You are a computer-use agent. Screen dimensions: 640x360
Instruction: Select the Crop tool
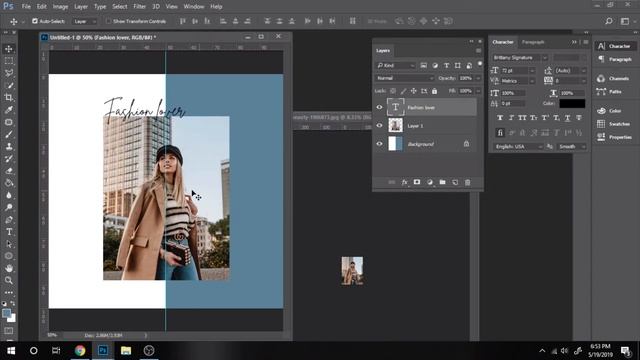(9, 98)
